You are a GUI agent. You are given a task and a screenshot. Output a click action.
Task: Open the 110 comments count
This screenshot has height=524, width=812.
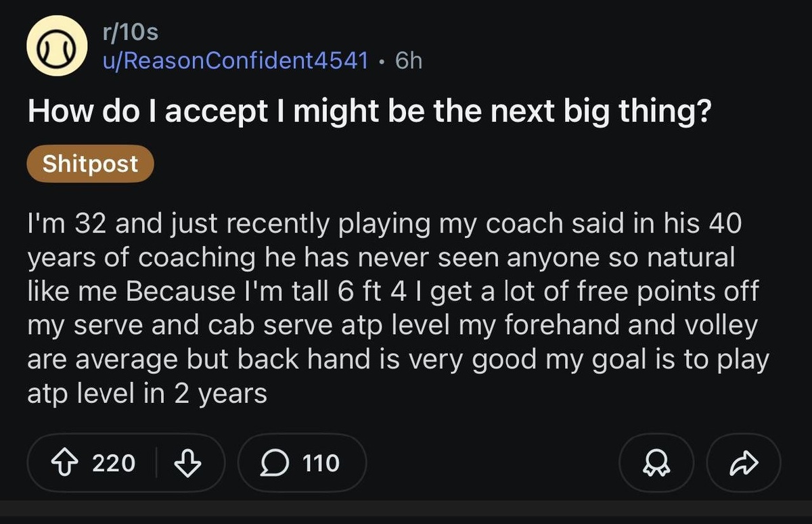click(320, 463)
